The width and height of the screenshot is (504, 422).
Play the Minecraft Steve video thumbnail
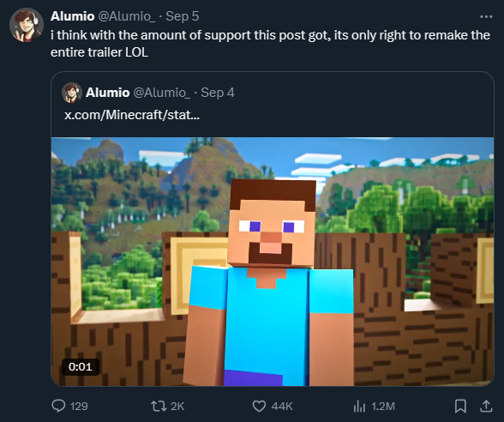point(273,262)
